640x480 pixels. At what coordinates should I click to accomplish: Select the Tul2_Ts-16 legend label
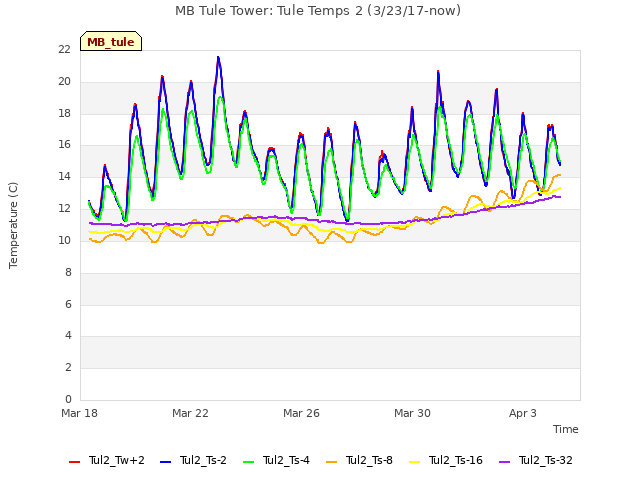[x=456, y=460]
